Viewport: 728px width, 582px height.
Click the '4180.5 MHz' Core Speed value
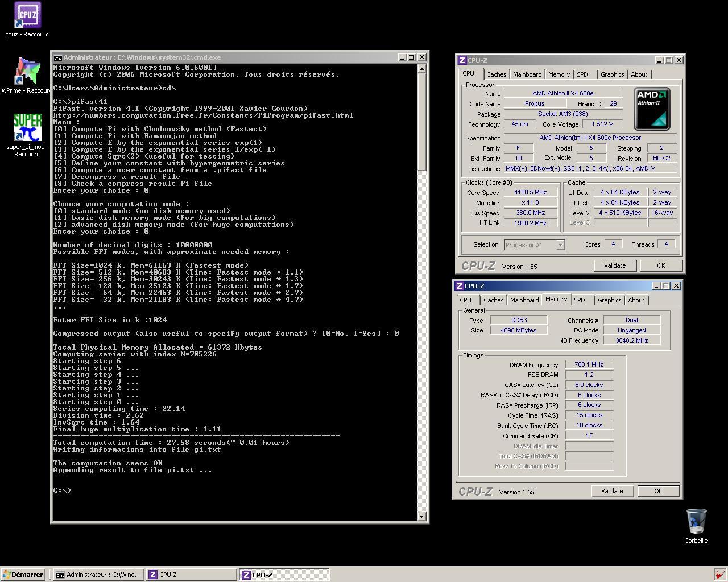tap(531, 193)
